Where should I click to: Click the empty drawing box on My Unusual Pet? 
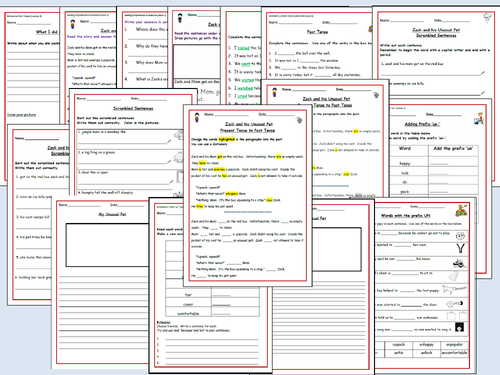pyautogui.click(x=107, y=245)
